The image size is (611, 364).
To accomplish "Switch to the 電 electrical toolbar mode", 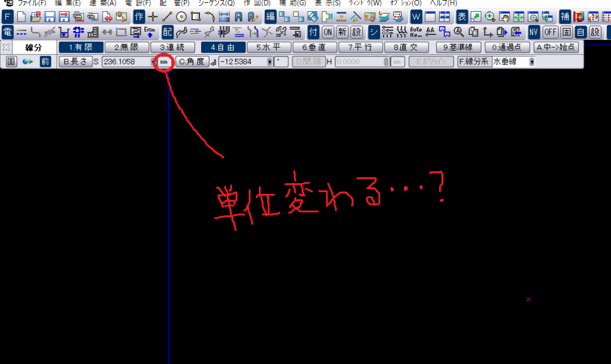I will coord(7,32).
